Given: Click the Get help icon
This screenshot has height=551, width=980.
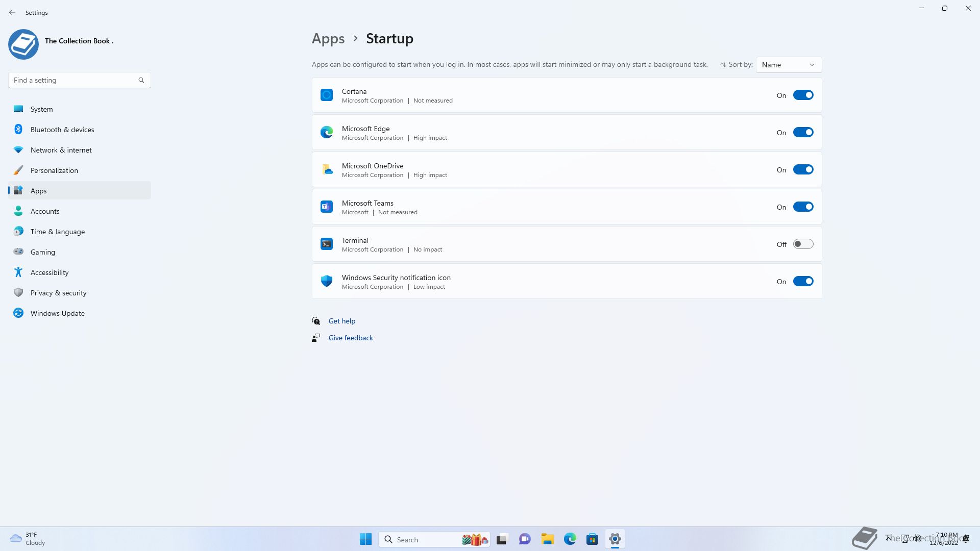Looking at the screenshot, I should point(316,321).
